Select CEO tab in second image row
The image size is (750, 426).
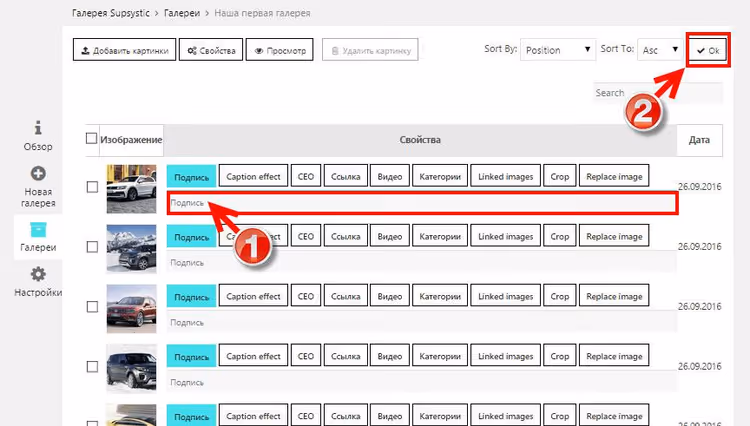[306, 236]
